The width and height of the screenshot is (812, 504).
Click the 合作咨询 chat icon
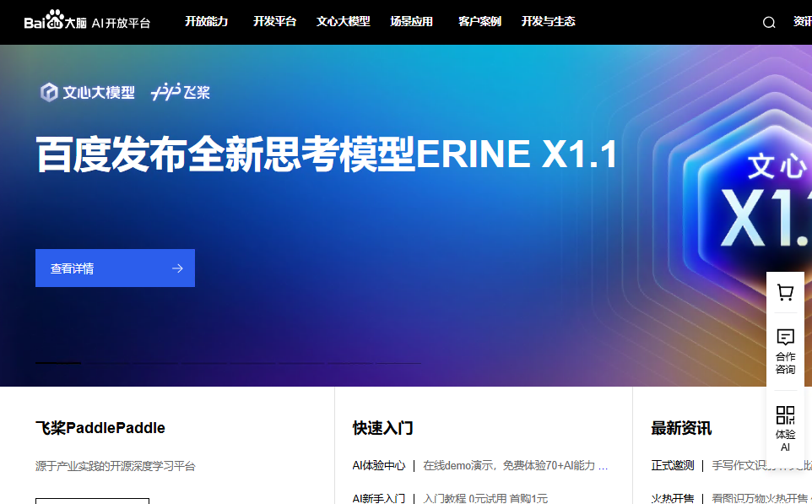pyautogui.click(x=785, y=337)
